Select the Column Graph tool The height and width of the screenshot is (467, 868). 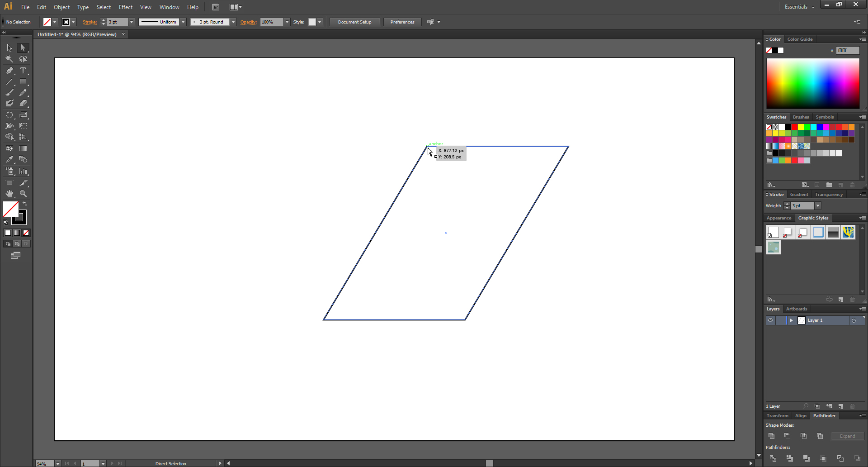23,172
